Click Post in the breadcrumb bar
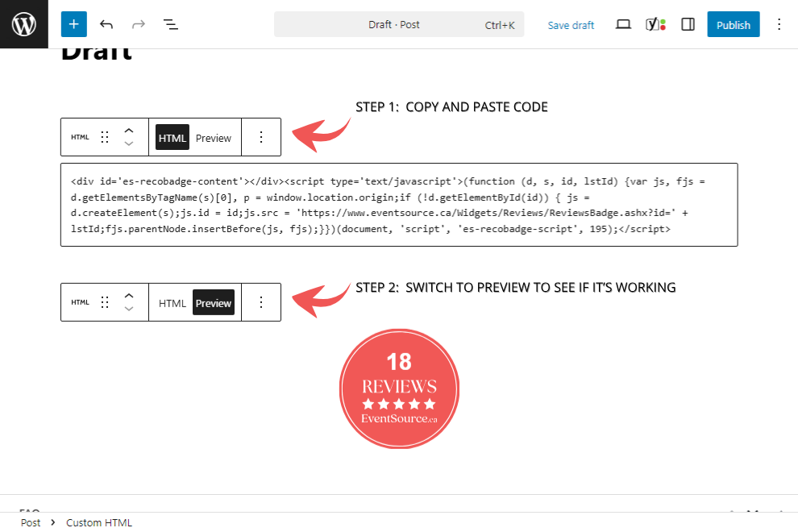The image size is (798, 532). [31, 523]
